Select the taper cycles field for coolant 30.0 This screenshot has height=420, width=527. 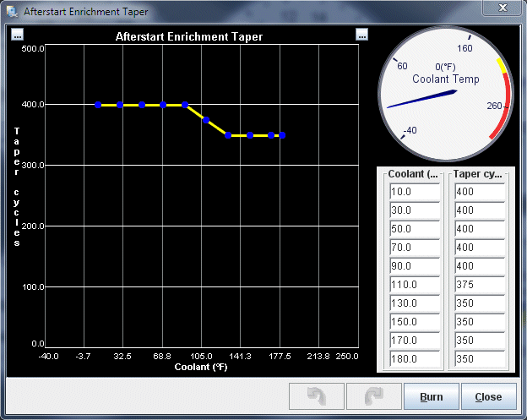pos(480,210)
